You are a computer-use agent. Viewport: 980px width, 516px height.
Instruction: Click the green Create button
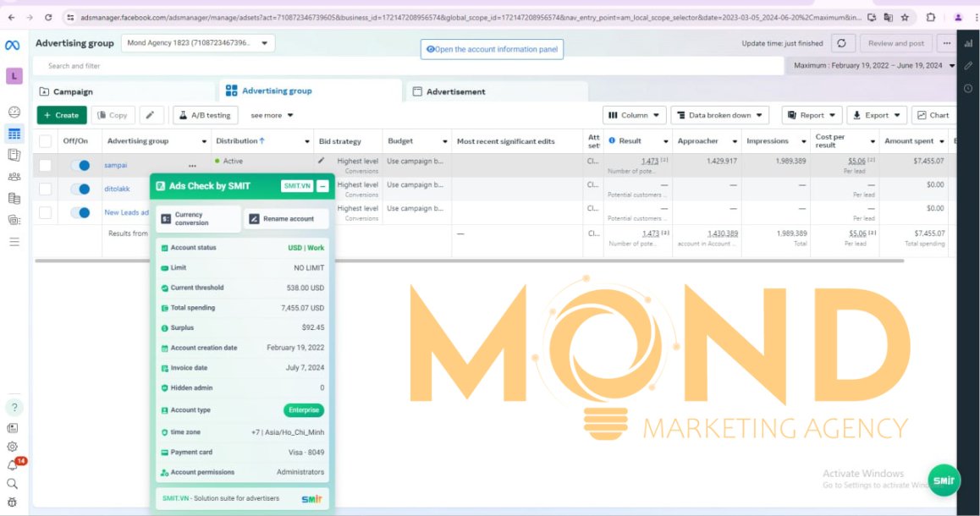(62, 115)
